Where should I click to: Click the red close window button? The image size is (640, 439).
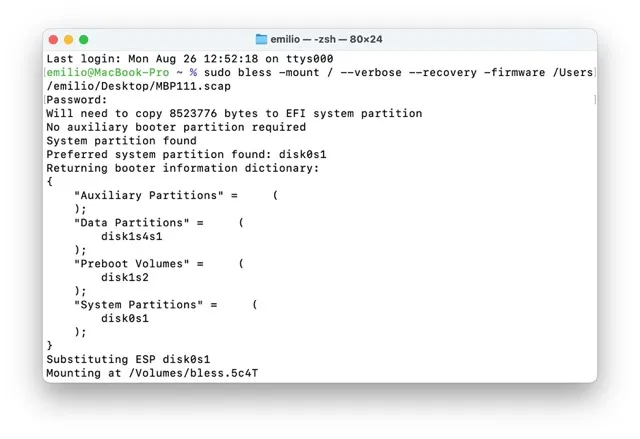point(53,40)
